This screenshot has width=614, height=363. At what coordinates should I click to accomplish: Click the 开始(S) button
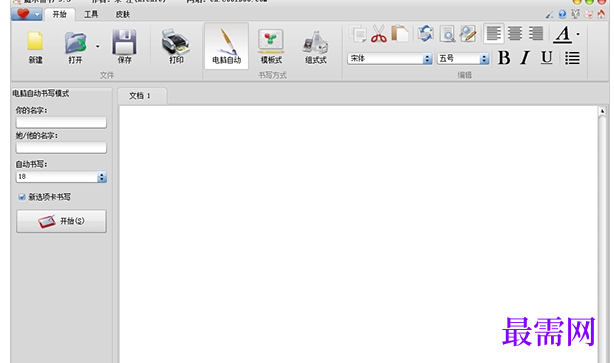[61, 221]
